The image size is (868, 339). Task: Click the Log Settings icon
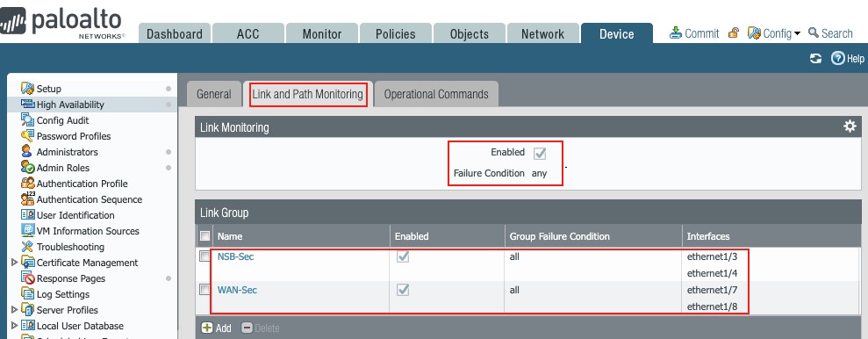coord(27,293)
